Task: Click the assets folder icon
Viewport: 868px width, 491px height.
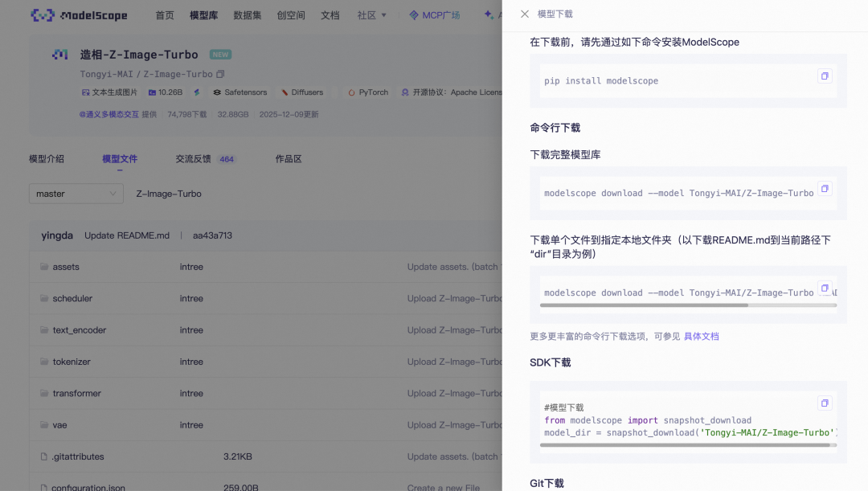Action: 44,267
